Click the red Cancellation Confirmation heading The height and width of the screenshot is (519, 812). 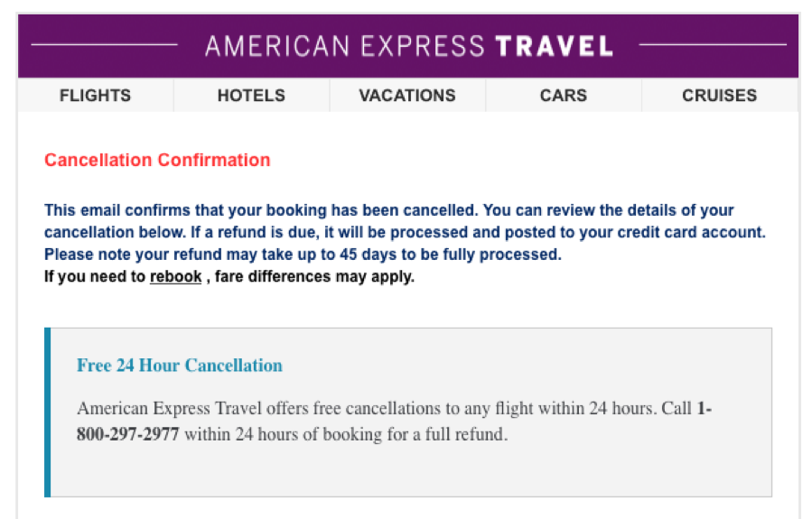click(157, 161)
